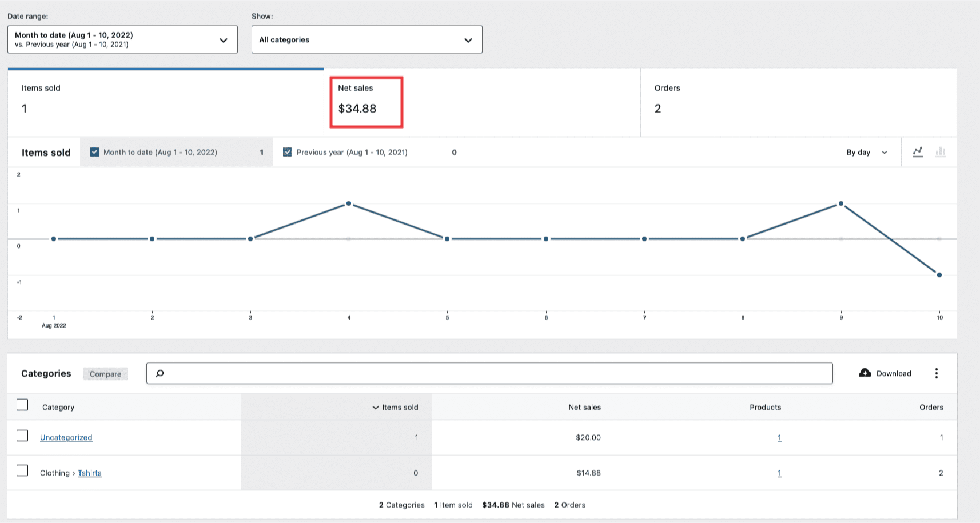Image resolution: width=980 pixels, height=523 pixels.
Task: Uncheck the Previous year comparison checkbox
Action: click(x=288, y=152)
